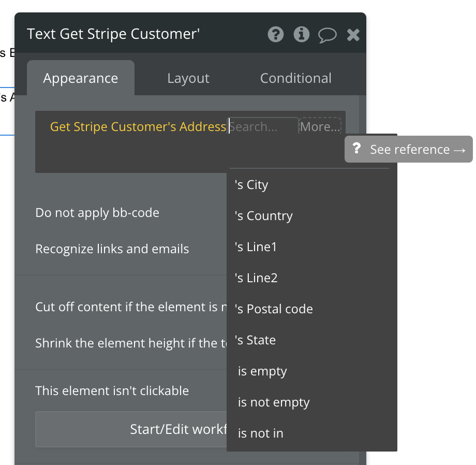The height and width of the screenshot is (465, 476).
Task: Open the comments speech bubble icon
Action: [327, 35]
